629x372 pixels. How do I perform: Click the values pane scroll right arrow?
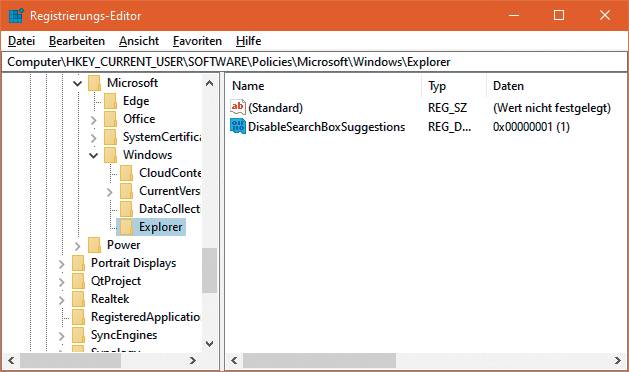point(617,360)
